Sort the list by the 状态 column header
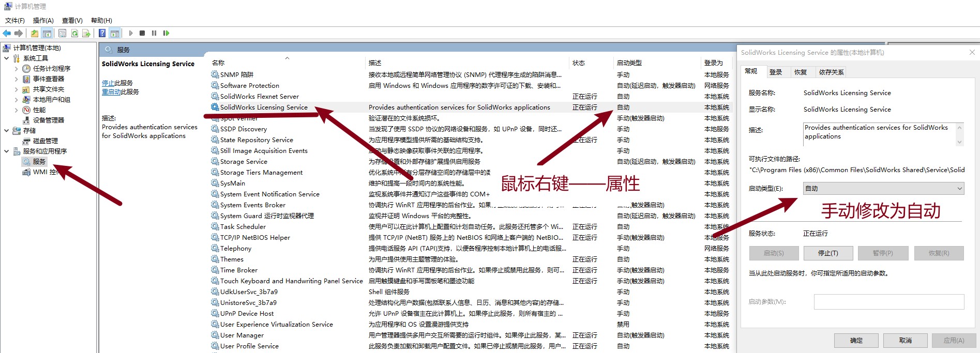The width and height of the screenshot is (980, 353). click(x=591, y=63)
